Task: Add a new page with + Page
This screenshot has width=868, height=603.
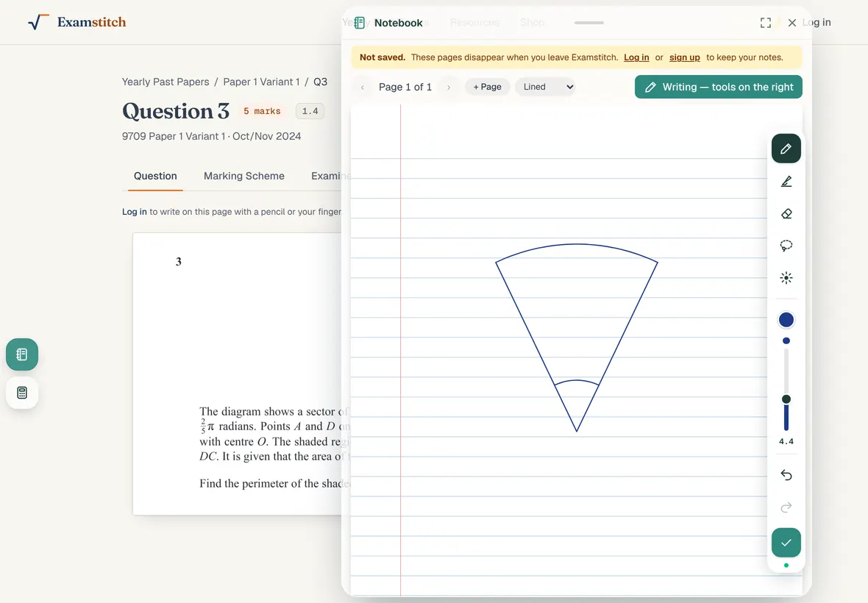Action: coord(487,87)
